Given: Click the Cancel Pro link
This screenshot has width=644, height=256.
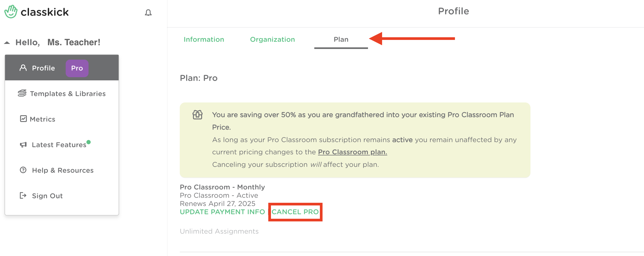Looking at the screenshot, I should pyautogui.click(x=295, y=212).
